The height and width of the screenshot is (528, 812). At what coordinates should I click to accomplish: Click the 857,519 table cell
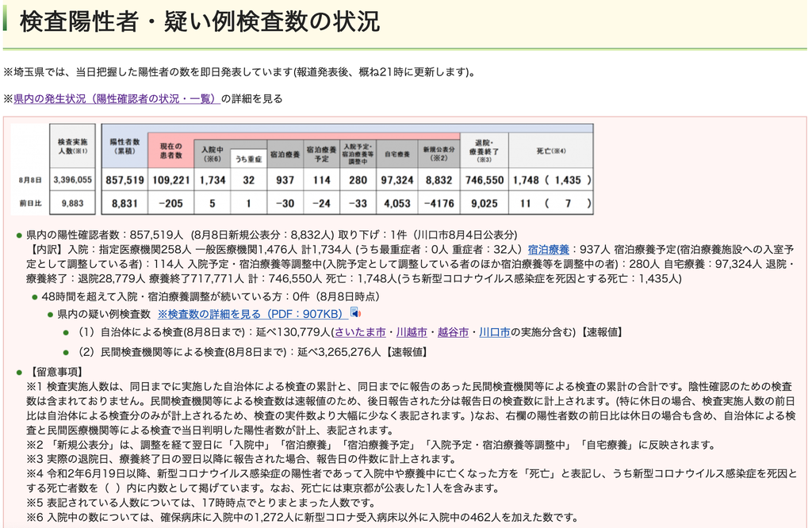pyautogui.click(x=124, y=180)
